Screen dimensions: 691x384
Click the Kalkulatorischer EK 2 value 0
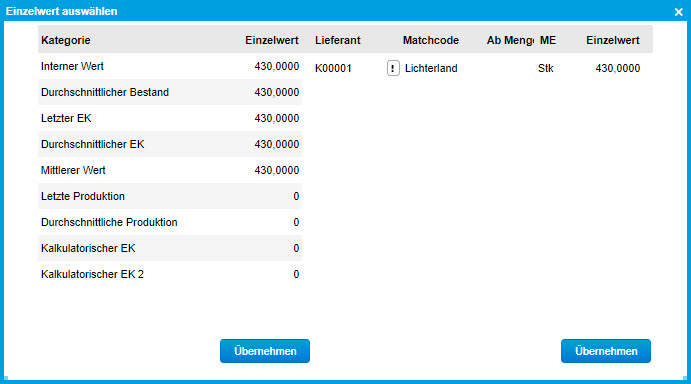296,274
